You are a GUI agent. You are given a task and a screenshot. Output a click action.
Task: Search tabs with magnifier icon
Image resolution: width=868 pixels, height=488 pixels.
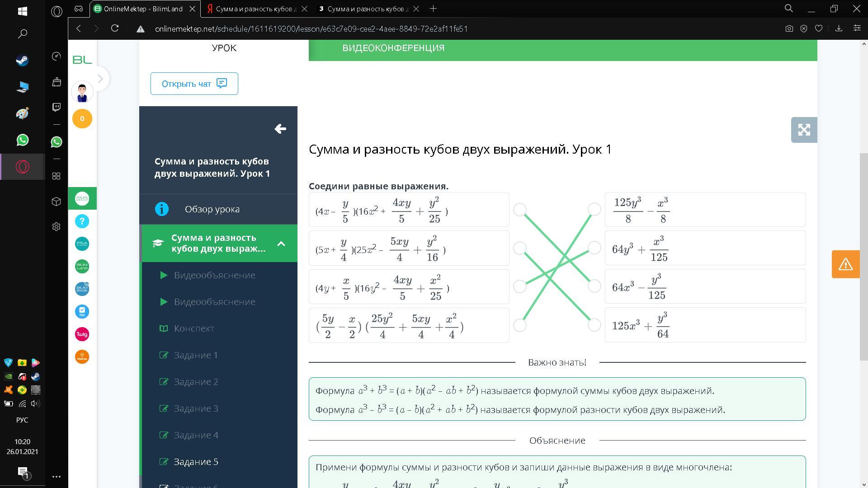coord(789,9)
